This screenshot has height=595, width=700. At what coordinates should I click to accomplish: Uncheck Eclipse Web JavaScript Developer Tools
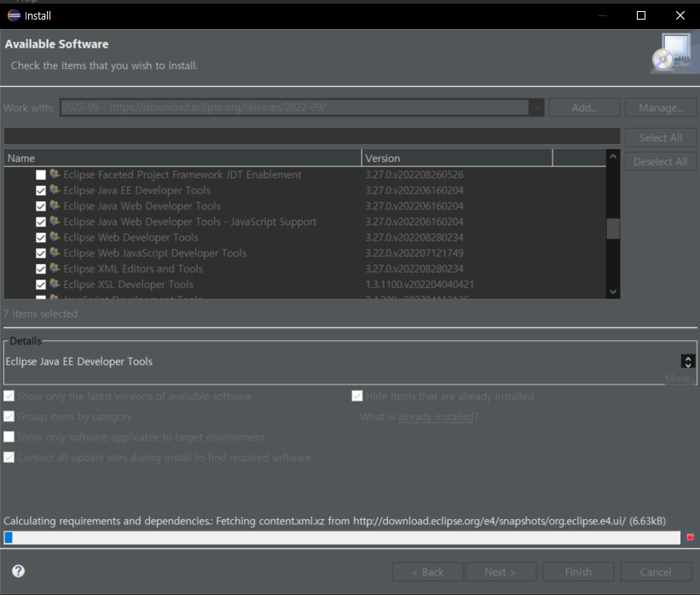(x=41, y=253)
